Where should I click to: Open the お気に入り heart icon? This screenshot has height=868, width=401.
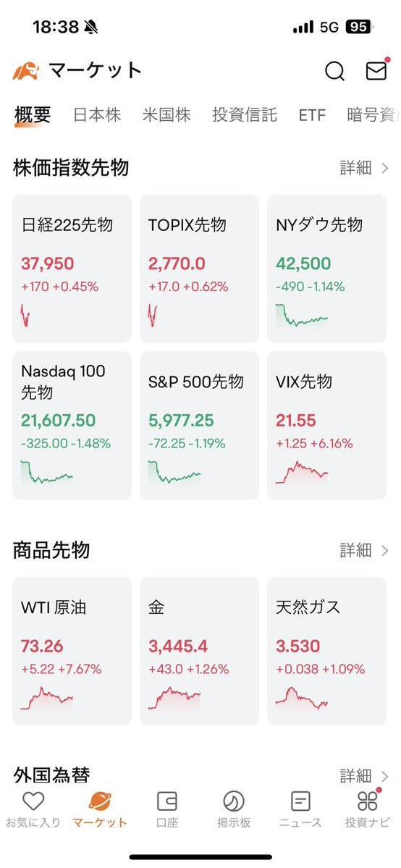(x=33, y=801)
